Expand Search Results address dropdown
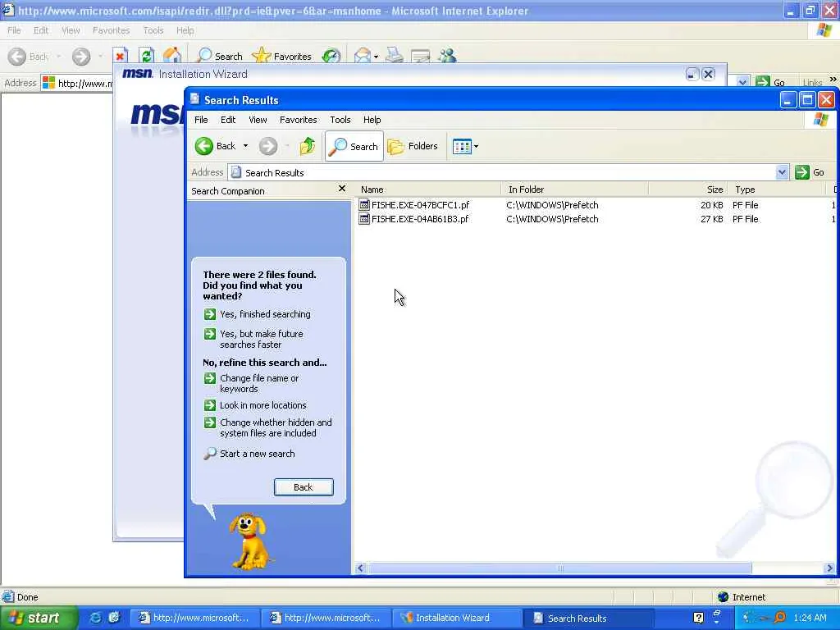The width and height of the screenshot is (840, 630). [x=782, y=172]
